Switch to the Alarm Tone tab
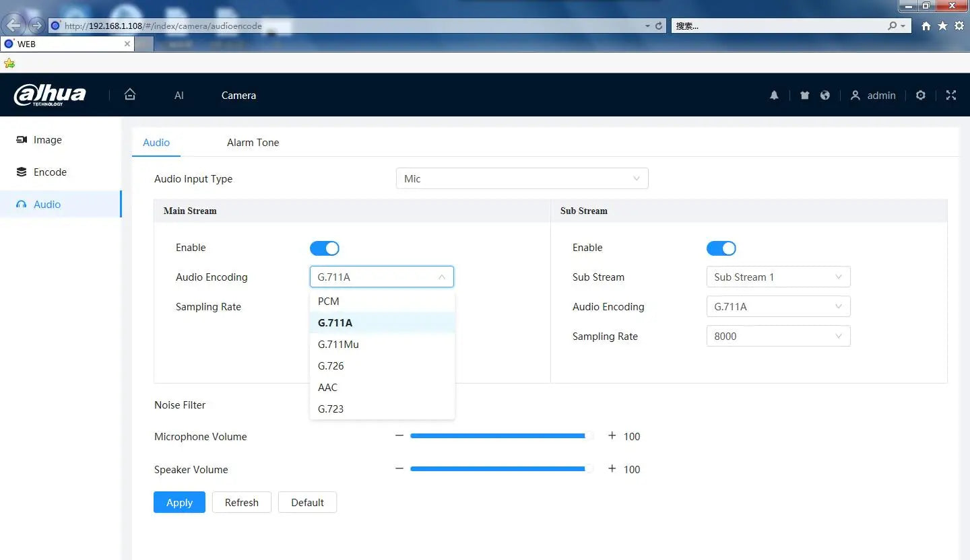970x560 pixels. pyautogui.click(x=253, y=143)
